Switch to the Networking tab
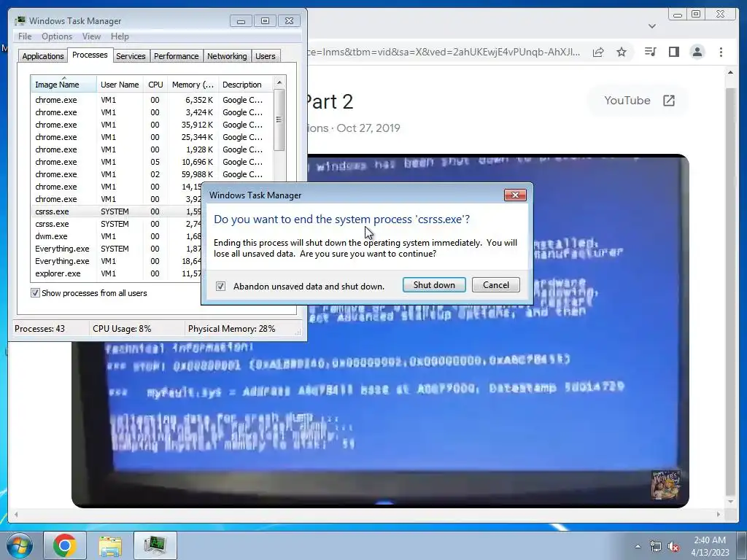This screenshot has width=747, height=560. click(x=227, y=56)
